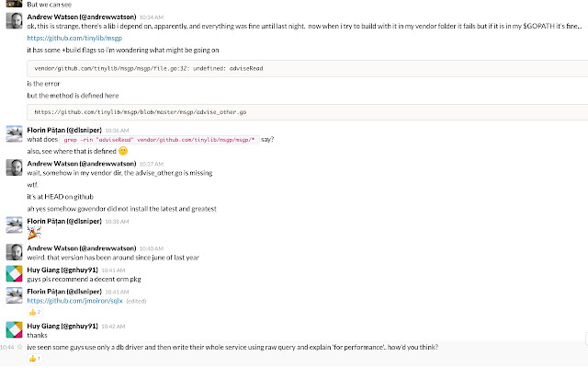The height and width of the screenshot is (368, 588).
Task: Click Huy Giang's avatar on the 'thanks' message
Action: (x=15, y=329)
